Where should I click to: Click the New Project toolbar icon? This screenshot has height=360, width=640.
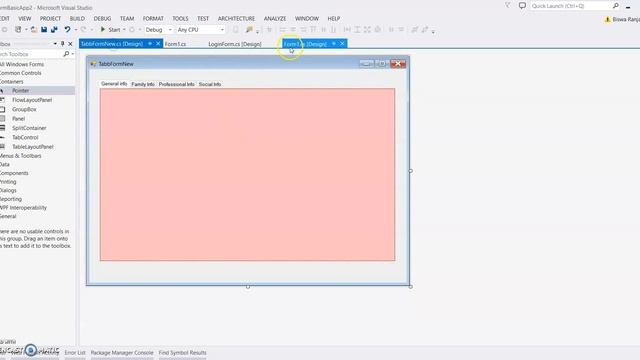pyautogui.click(x=18, y=29)
